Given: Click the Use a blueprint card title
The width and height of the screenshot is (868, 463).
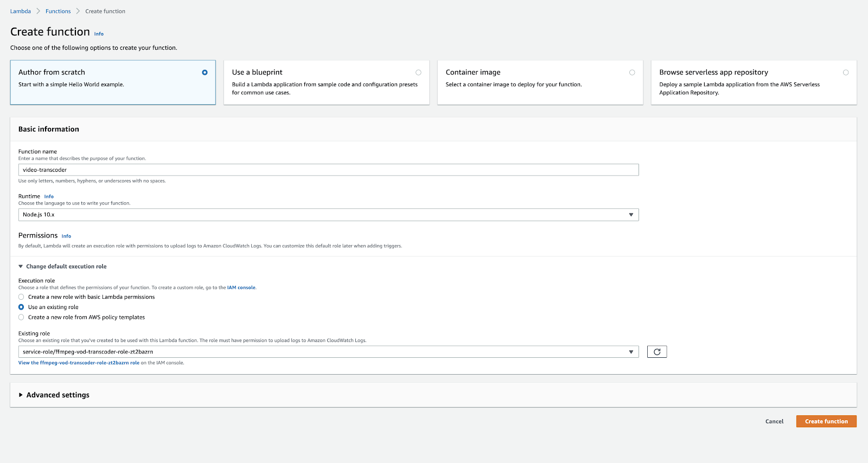Looking at the screenshot, I should point(257,72).
